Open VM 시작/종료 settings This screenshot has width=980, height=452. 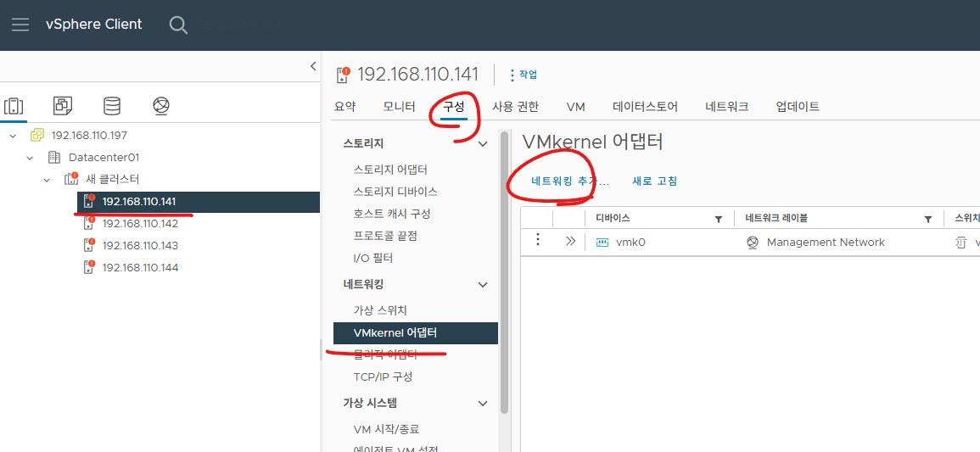[385, 429]
